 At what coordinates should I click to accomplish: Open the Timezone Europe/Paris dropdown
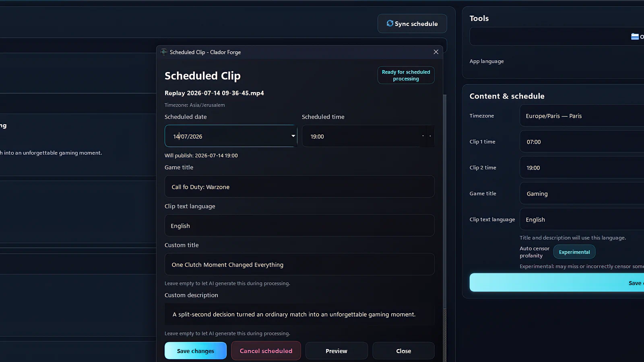click(x=582, y=116)
